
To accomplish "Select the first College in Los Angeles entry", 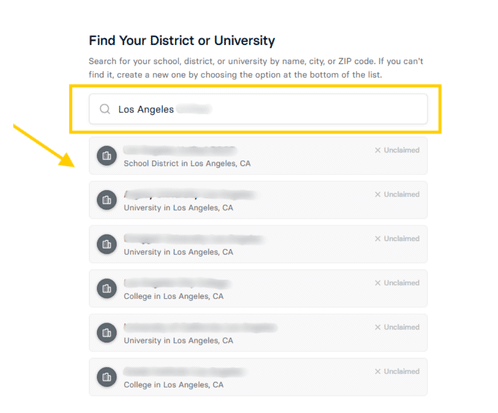I will click(x=258, y=289).
